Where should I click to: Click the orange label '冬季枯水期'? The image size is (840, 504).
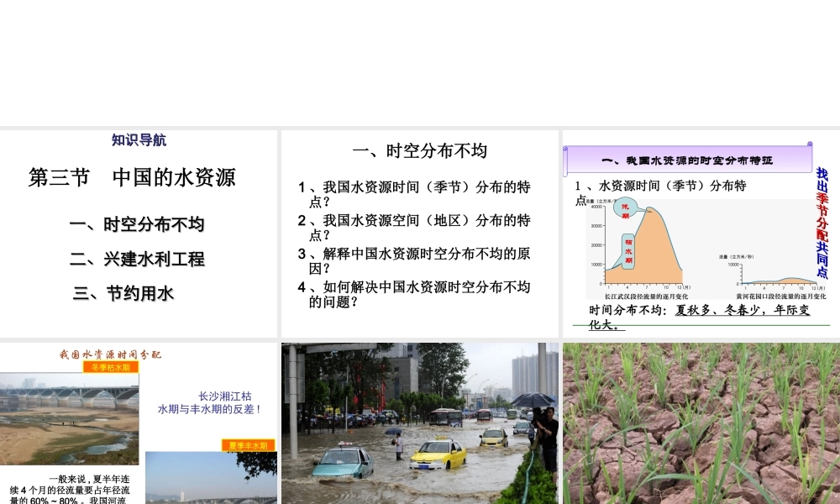(x=111, y=367)
